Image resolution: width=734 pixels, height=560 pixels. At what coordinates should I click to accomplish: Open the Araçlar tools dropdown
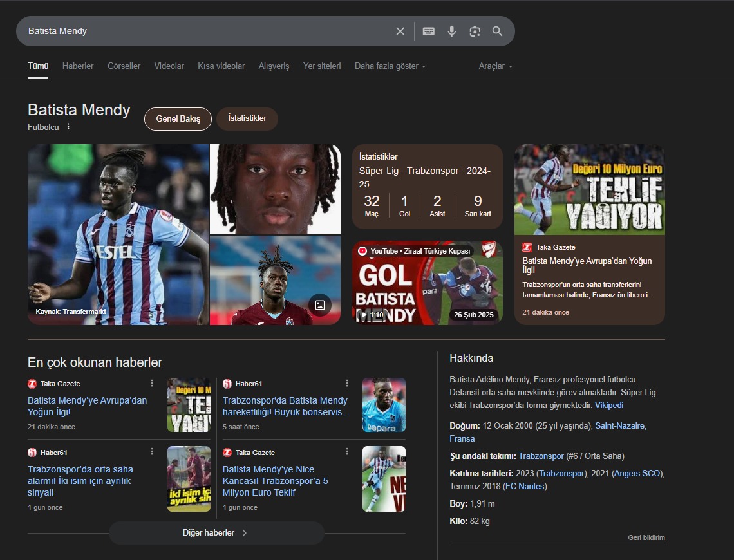pyautogui.click(x=495, y=66)
